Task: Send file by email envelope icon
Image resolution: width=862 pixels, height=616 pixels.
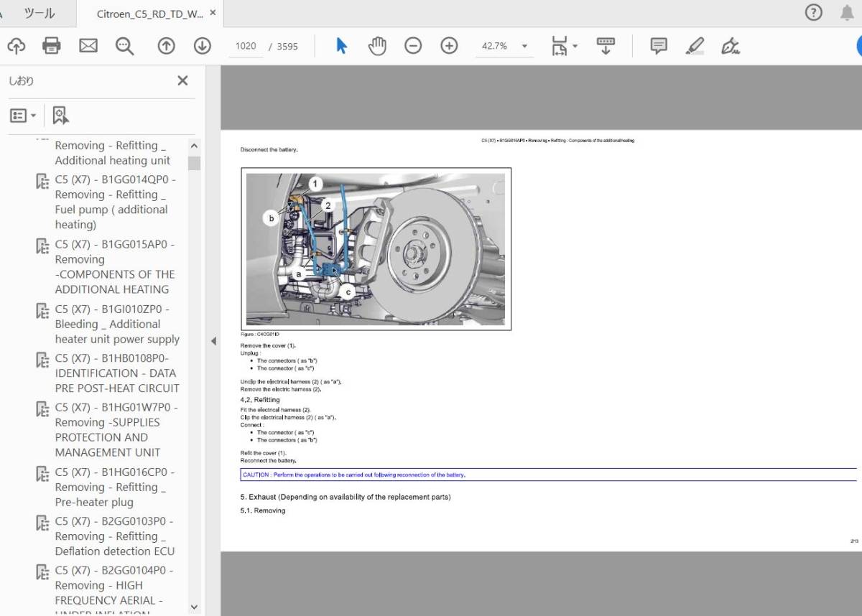Action: pyautogui.click(x=88, y=46)
